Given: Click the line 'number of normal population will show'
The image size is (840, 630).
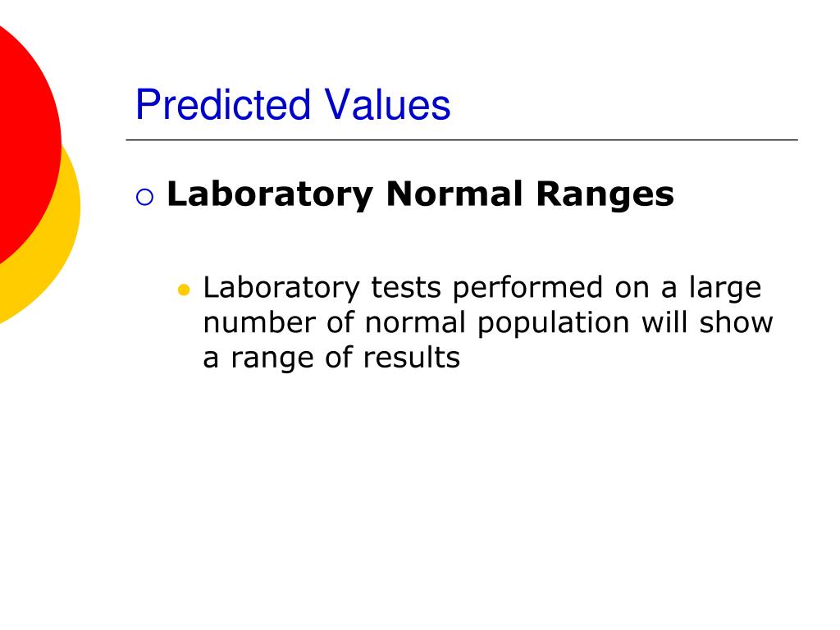Looking at the screenshot, I should click(488, 323).
